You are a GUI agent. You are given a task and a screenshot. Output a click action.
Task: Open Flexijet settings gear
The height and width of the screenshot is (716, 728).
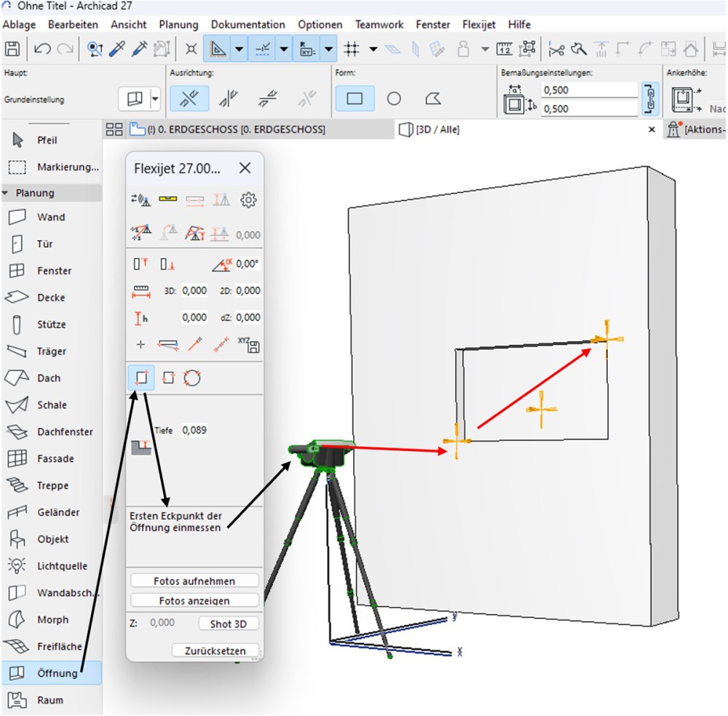coord(248,200)
